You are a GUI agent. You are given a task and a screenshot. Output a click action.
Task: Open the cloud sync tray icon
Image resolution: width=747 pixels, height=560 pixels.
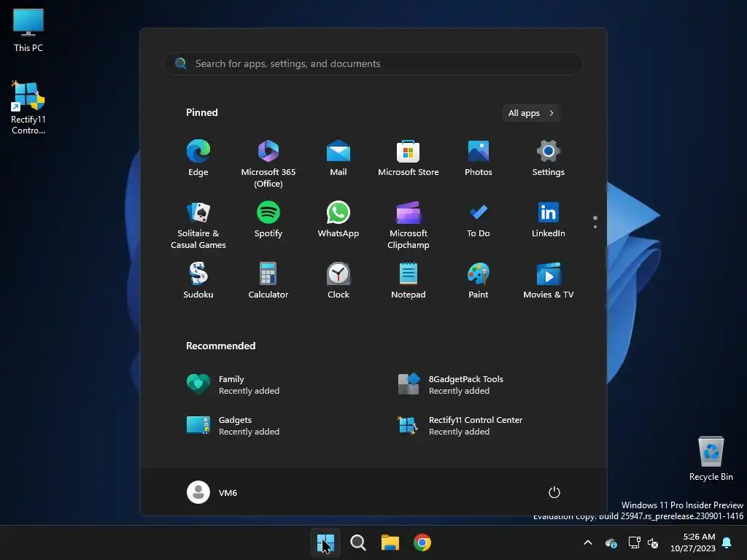pos(611,542)
